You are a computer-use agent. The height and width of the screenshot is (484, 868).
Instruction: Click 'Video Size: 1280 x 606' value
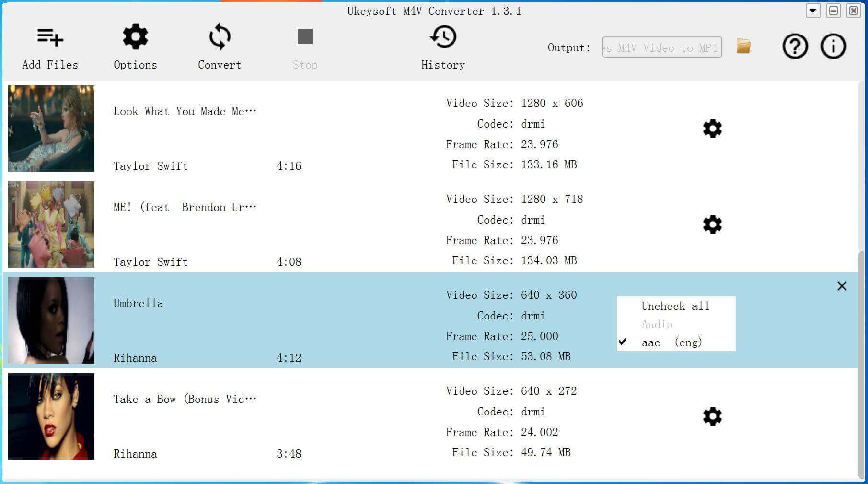pyautogui.click(x=552, y=103)
